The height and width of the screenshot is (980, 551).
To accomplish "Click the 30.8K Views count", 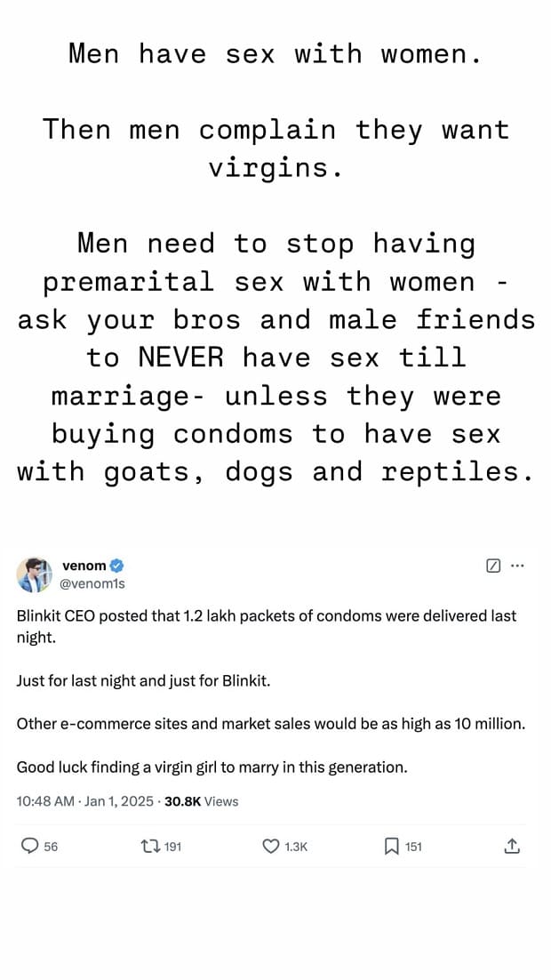I will pos(201,801).
